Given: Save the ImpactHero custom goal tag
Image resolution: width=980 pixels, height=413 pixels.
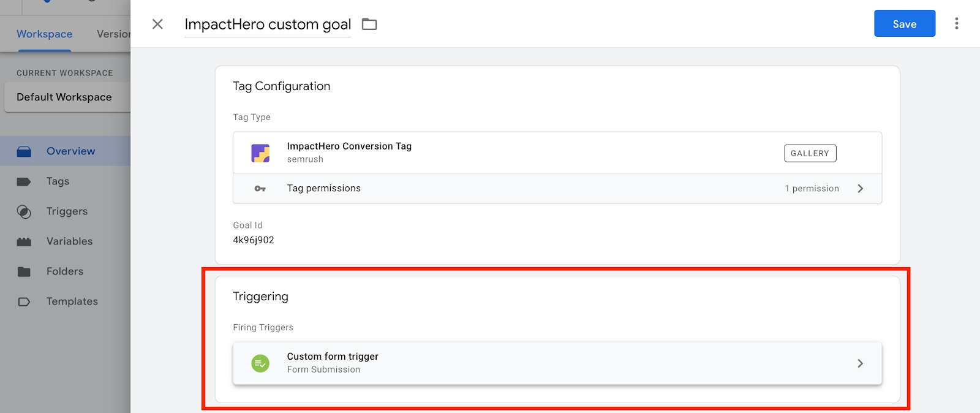Looking at the screenshot, I should [x=905, y=23].
